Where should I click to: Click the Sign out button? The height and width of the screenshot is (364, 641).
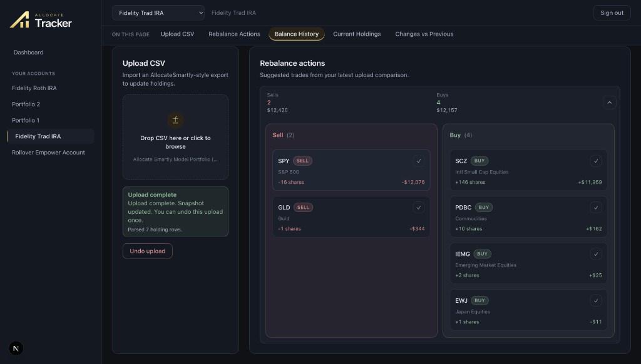coord(612,13)
